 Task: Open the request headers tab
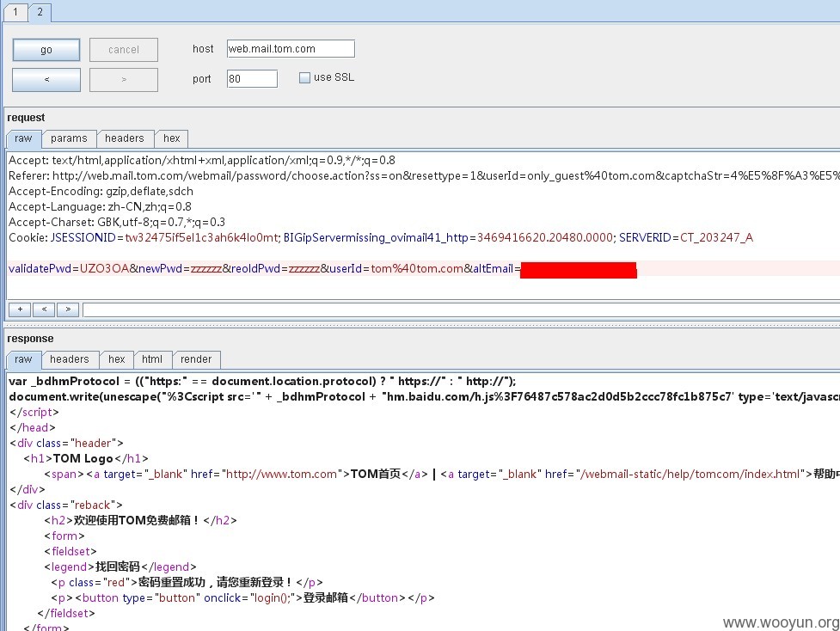coord(125,138)
